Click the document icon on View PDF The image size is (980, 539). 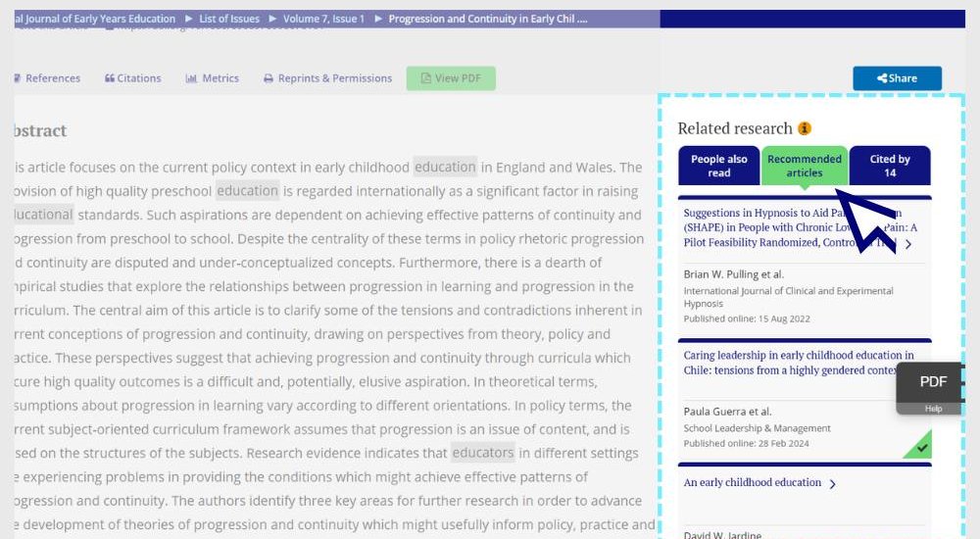(425, 78)
